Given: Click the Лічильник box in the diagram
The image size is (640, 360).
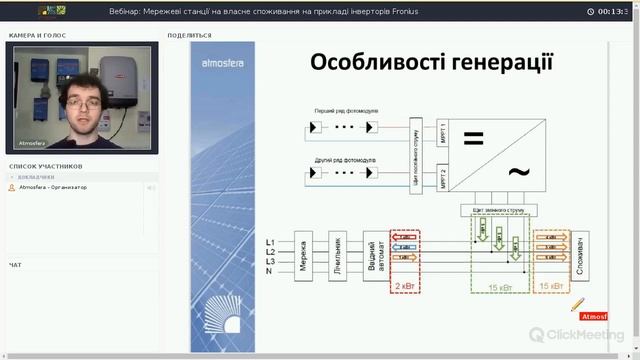Looking at the screenshot, I should (x=338, y=256).
